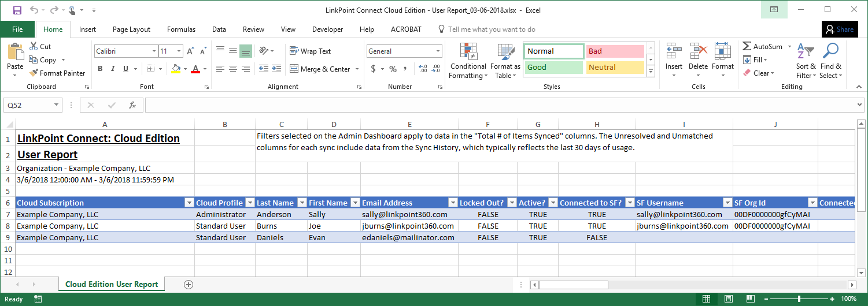Open Format as Table
This screenshot has width=868, height=306.
505,61
